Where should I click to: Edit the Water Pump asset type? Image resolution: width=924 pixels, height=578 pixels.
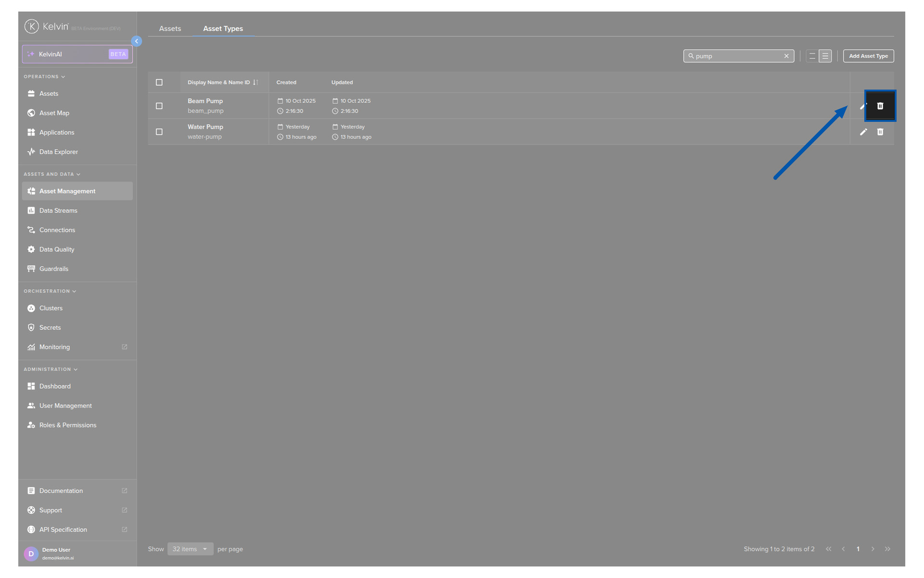863,132
